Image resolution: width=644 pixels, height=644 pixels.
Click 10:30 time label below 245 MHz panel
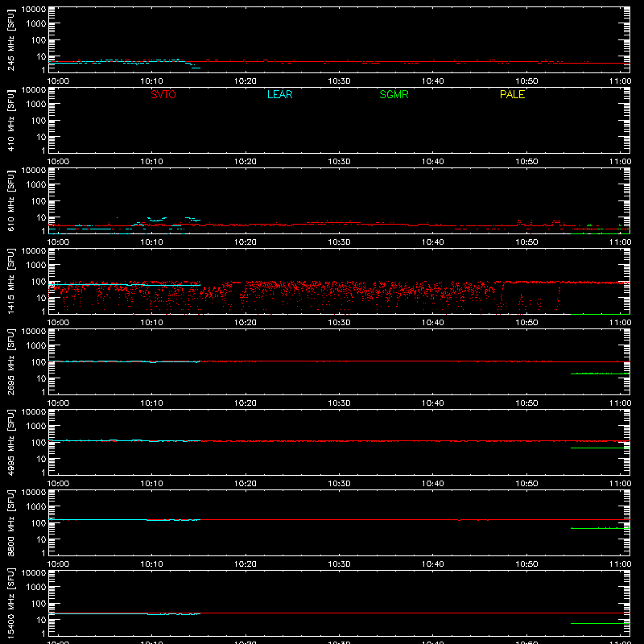point(339,81)
